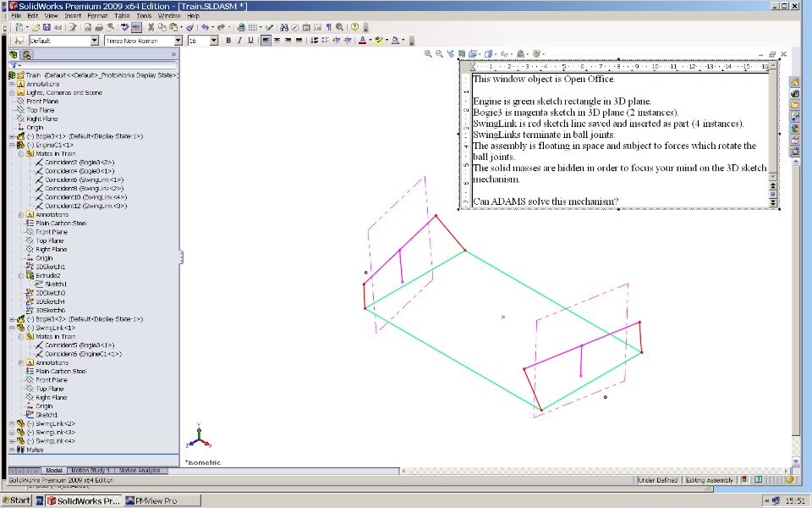Click the Save floppy disk icon
This screenshot has height=508, width=812.
click(47, 27)
